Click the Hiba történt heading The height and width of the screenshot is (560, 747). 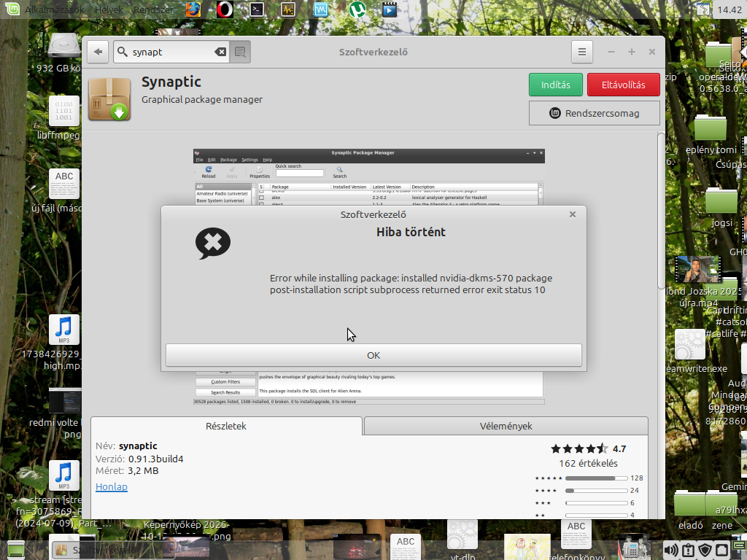pos(411,232)
